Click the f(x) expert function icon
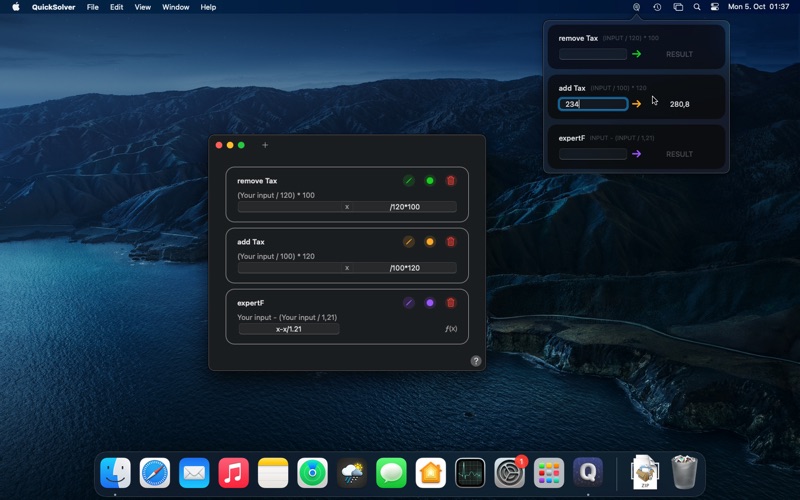The width and height of the screenshot is (800, 500). (451, 329)
